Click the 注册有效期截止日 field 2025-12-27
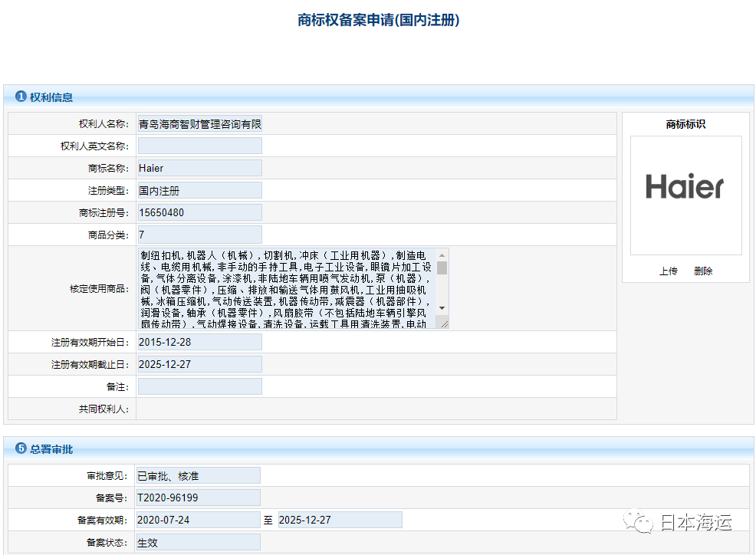756x555 pixels. [x=199, y=364]
